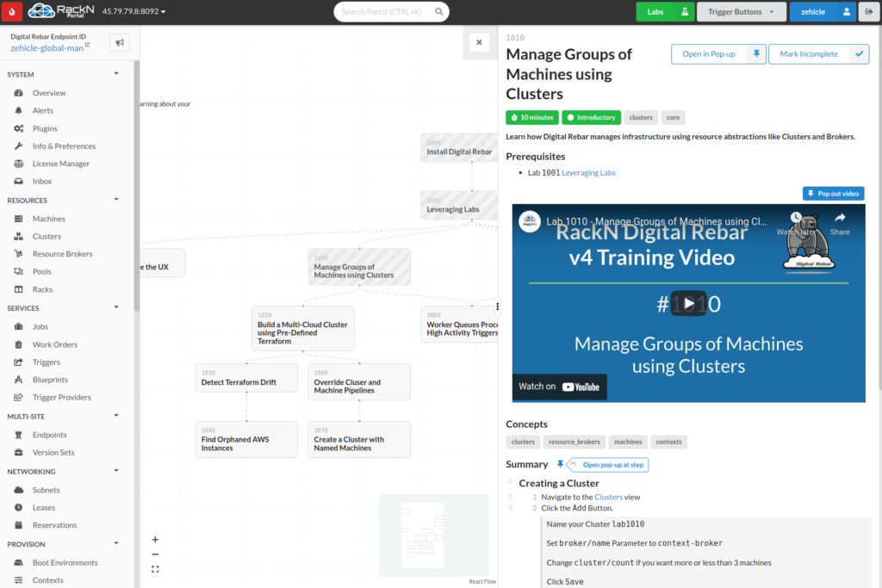
Task: Click the contexts concept tag
Action: (668, 442)
